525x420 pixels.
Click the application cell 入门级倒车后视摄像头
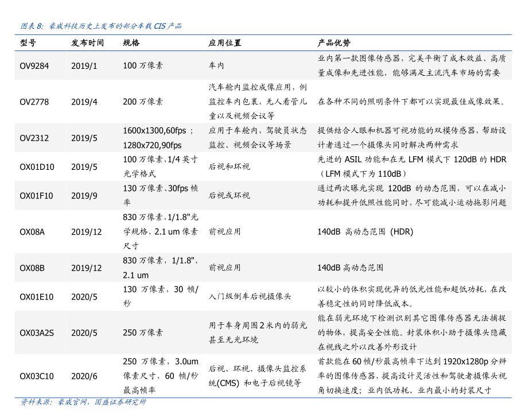pyautogui.click(x=250, y=297)
